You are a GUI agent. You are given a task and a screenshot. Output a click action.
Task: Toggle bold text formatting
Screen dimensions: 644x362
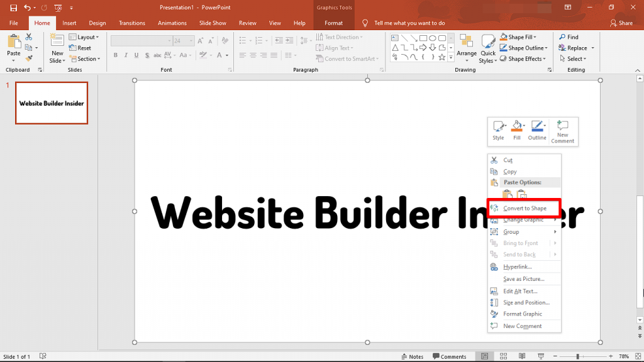click(x=115, y=55)
